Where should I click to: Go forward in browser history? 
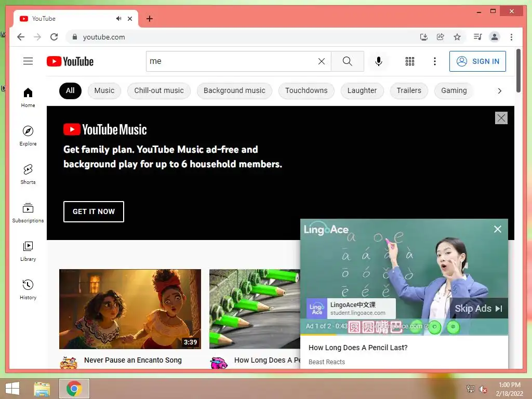tap(37, 37)
